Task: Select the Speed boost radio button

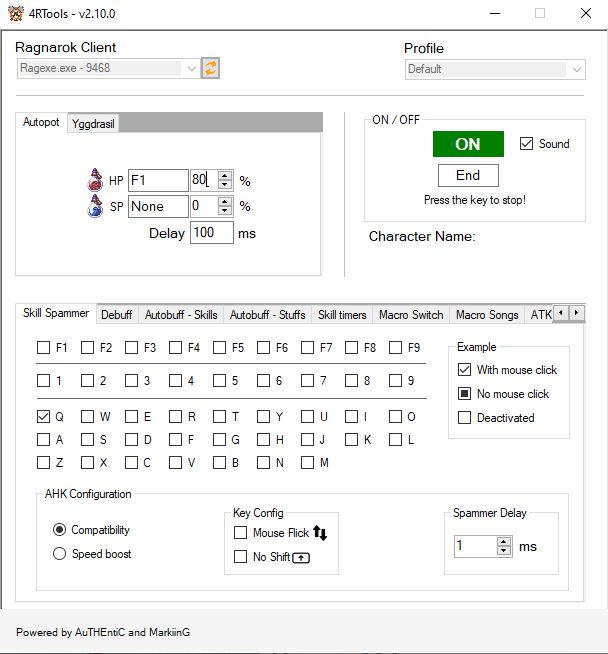Action: click(59, 553)
